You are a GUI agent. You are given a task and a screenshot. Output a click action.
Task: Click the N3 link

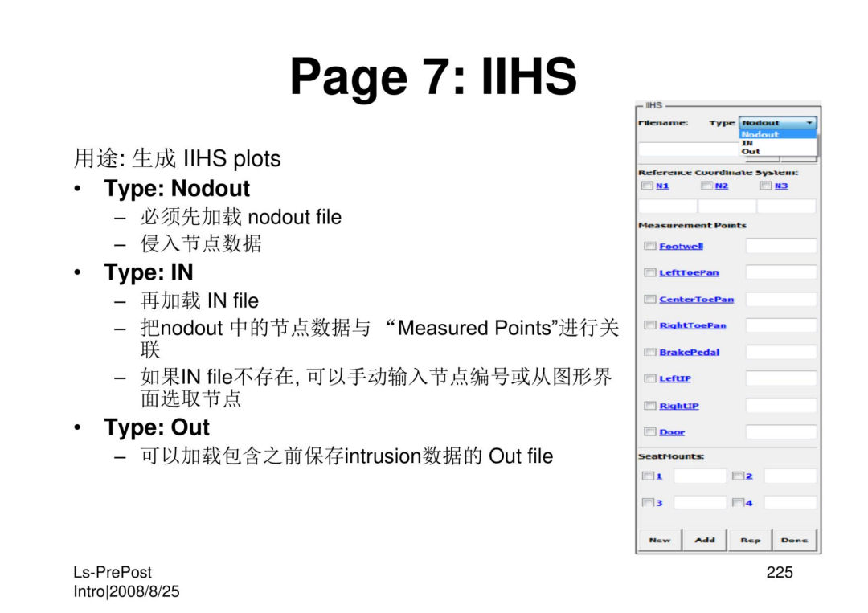click(x=781, y=186)
